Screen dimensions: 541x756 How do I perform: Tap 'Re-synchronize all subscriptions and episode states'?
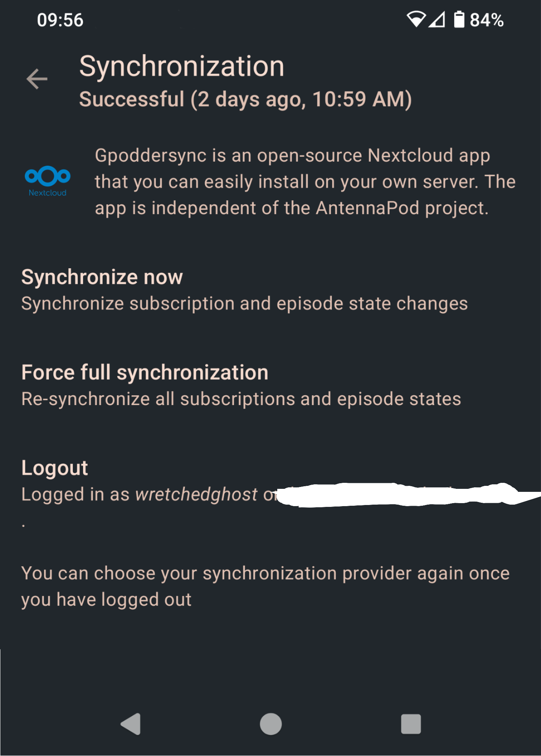(241, 399)
